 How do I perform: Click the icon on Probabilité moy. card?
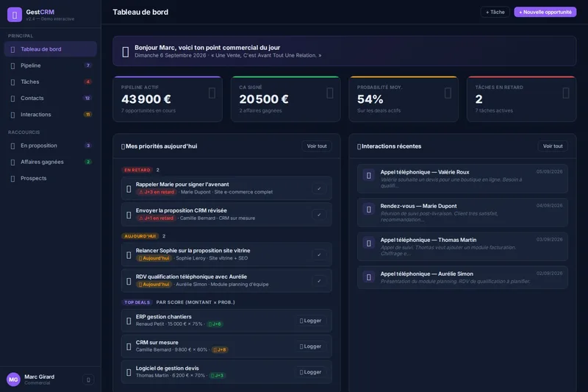[448, 93]
